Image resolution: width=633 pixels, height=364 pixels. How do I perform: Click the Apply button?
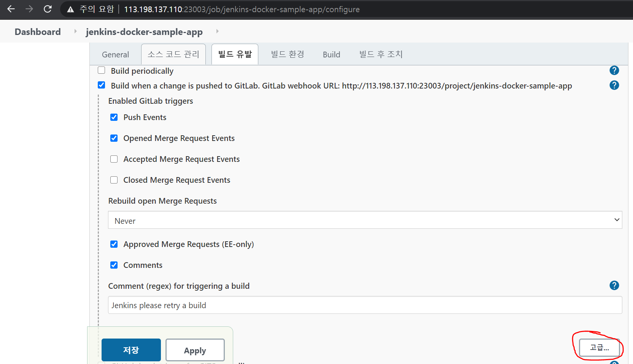click(x=195, y=350)
